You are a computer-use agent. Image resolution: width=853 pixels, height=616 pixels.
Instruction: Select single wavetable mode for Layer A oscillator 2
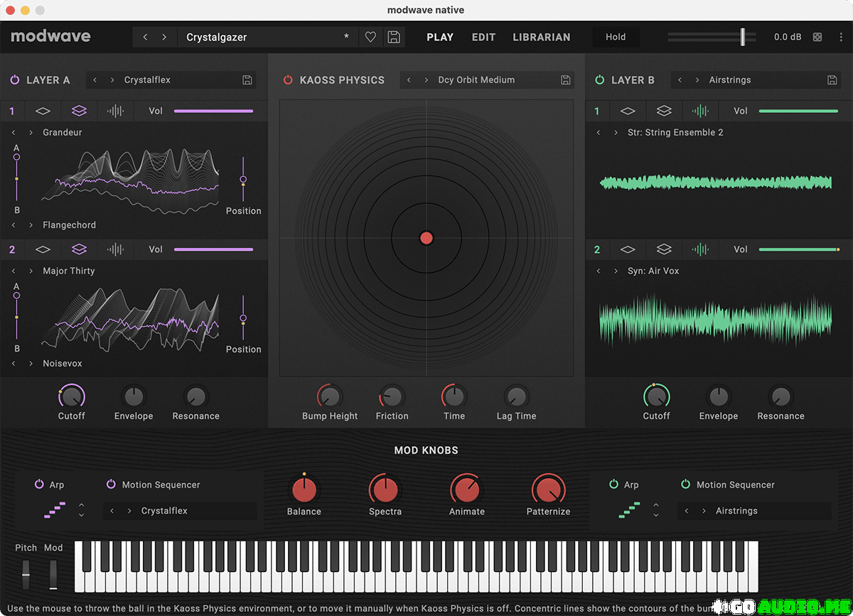click(x=43, y=249)
